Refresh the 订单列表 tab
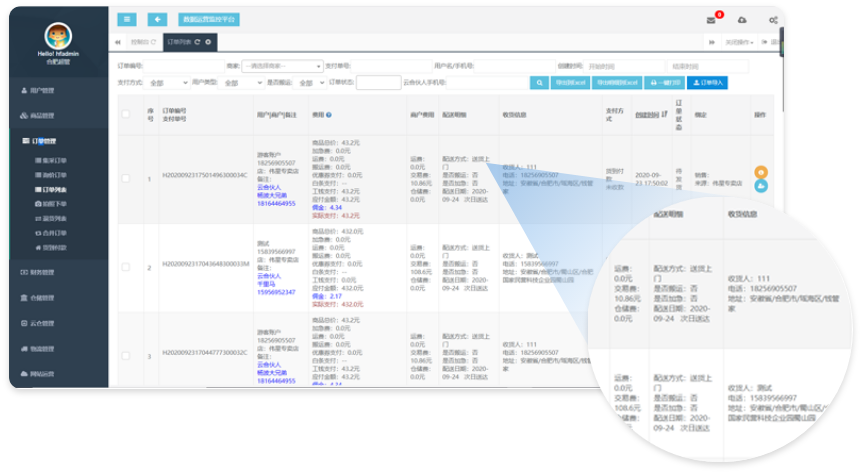862x474 pixels. coord(198,42)
